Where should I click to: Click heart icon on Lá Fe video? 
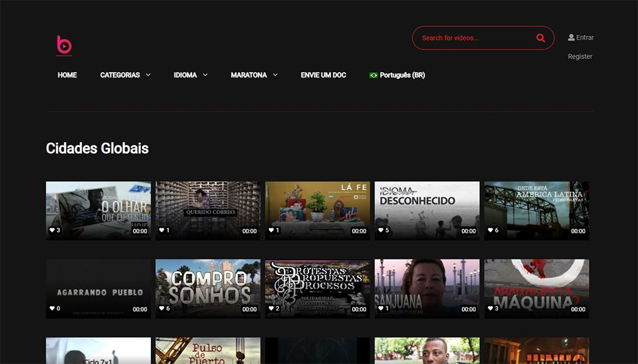click(272, 230)
